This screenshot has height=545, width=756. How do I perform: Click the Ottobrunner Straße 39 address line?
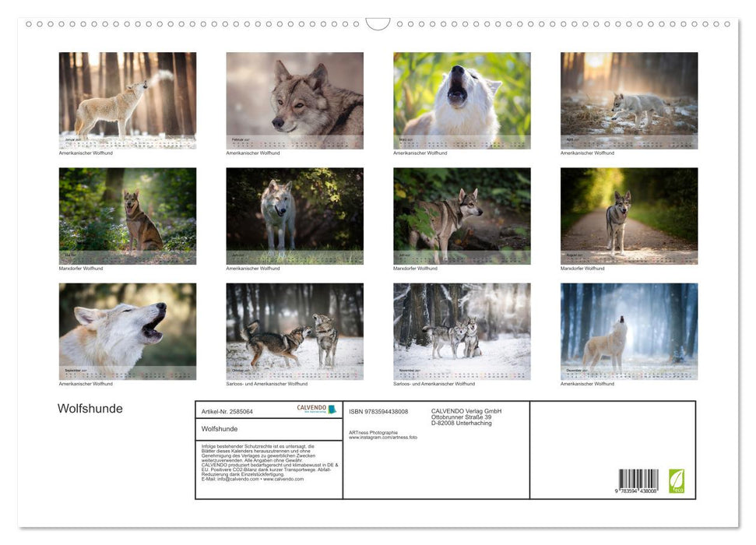(x=462, y=417)
